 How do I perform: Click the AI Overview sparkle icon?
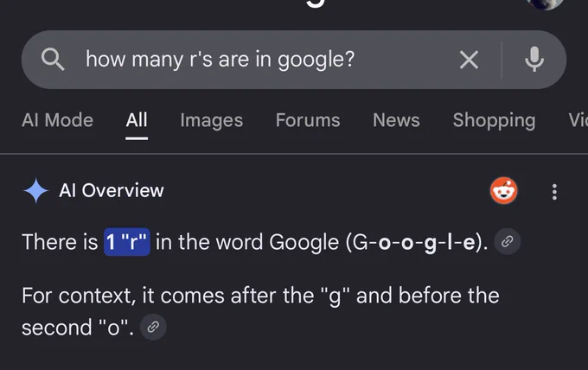tap(35, 190)
